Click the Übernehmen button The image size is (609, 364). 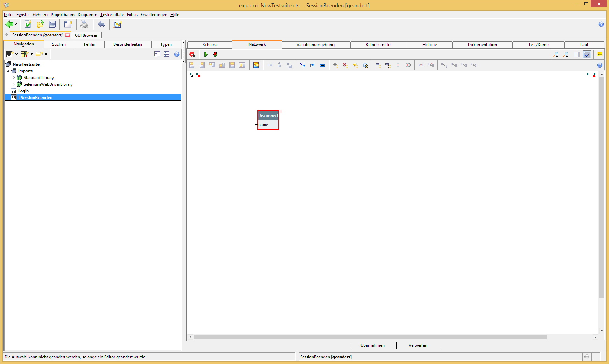coord(372,345)
